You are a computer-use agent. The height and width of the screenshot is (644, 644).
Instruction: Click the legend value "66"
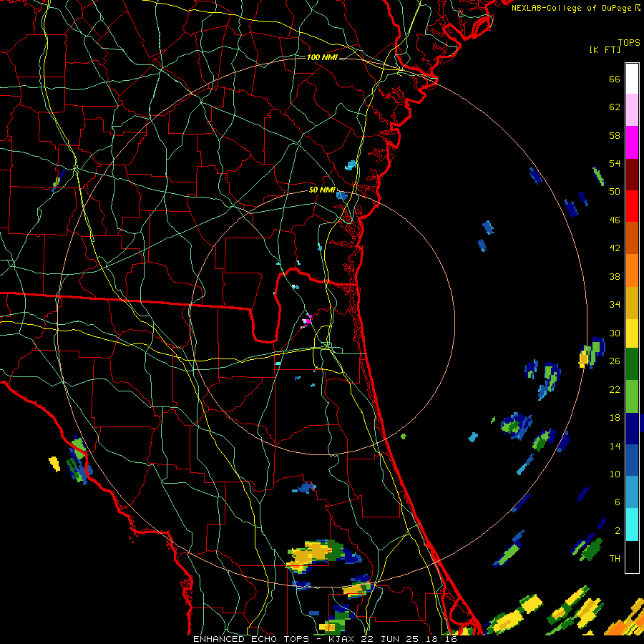tap(615, 79)
